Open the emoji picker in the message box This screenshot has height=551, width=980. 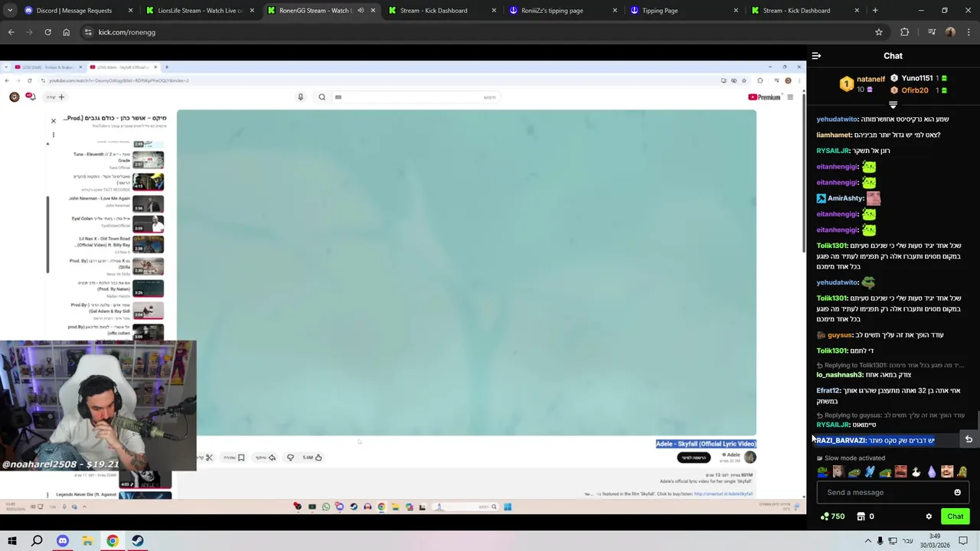coord(957,493)
